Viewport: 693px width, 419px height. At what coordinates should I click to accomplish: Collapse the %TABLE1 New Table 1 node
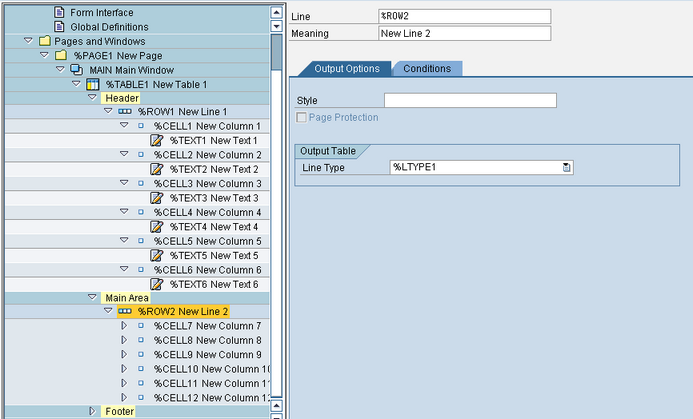(76, 84)
